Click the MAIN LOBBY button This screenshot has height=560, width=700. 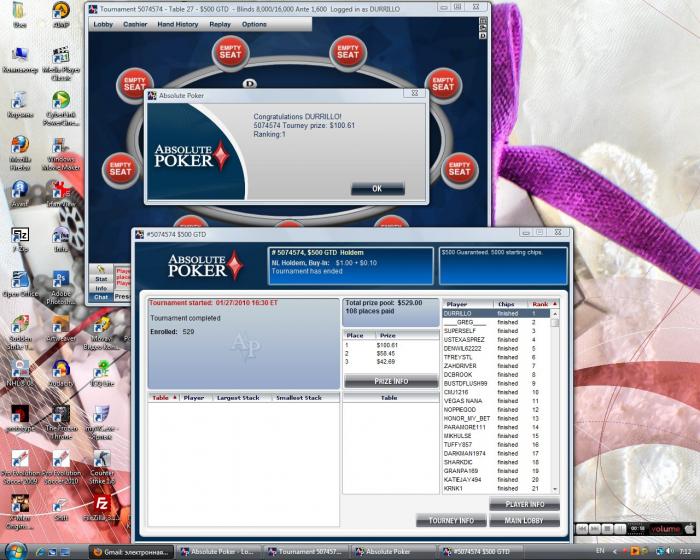coord(524,520)
